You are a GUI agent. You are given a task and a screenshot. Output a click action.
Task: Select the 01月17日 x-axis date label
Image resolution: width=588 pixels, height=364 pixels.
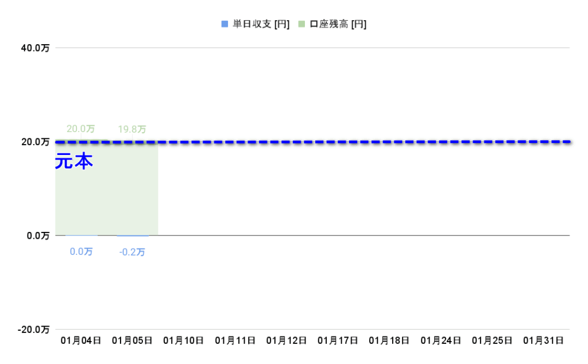point(338,340)
